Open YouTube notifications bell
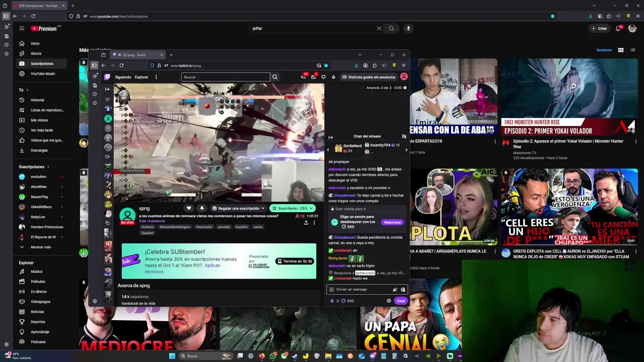 618,29
